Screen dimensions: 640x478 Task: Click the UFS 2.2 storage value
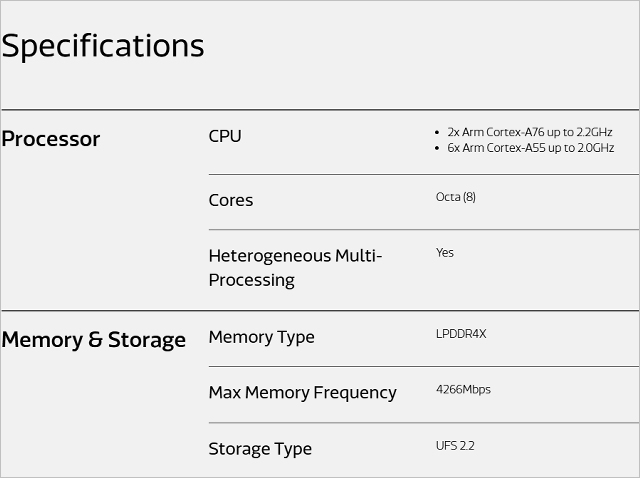tap(455, 446)
